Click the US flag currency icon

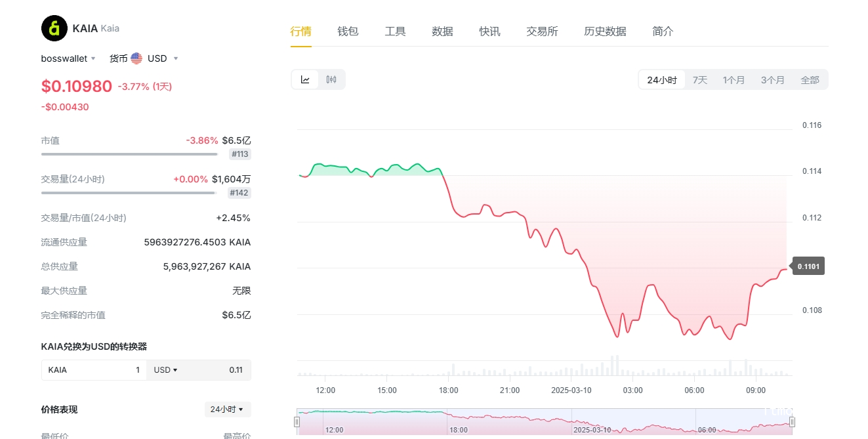(x=136, y=58)
